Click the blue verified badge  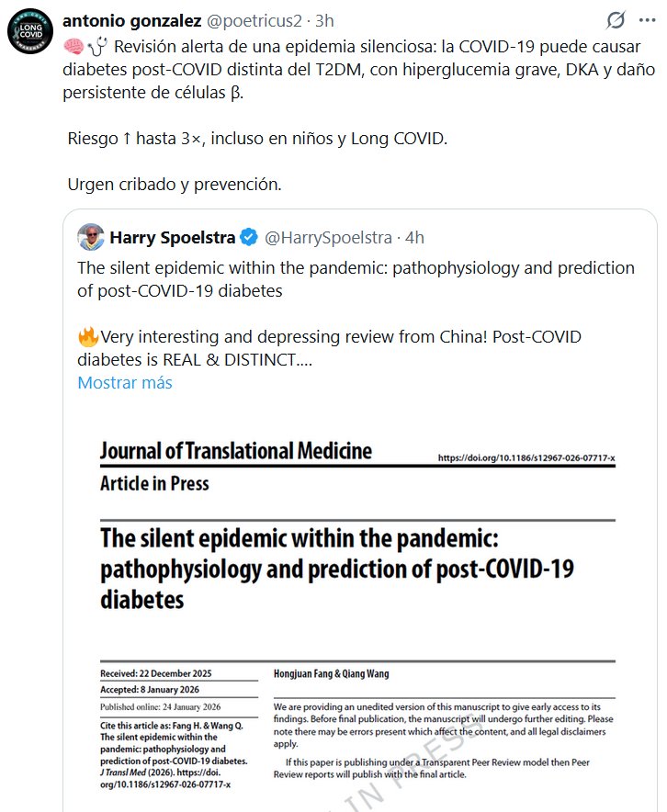click(x=249, y=238)
